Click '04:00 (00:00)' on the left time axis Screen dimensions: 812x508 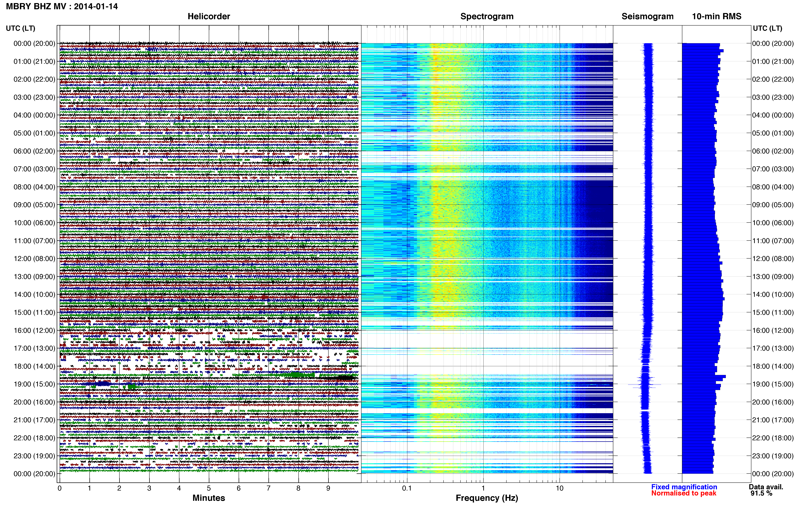coord(34,115)
